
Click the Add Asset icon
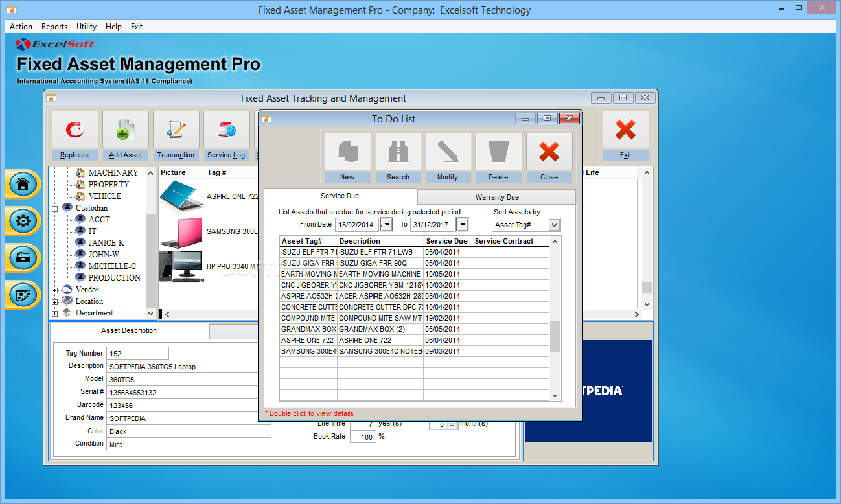point(126,130)
